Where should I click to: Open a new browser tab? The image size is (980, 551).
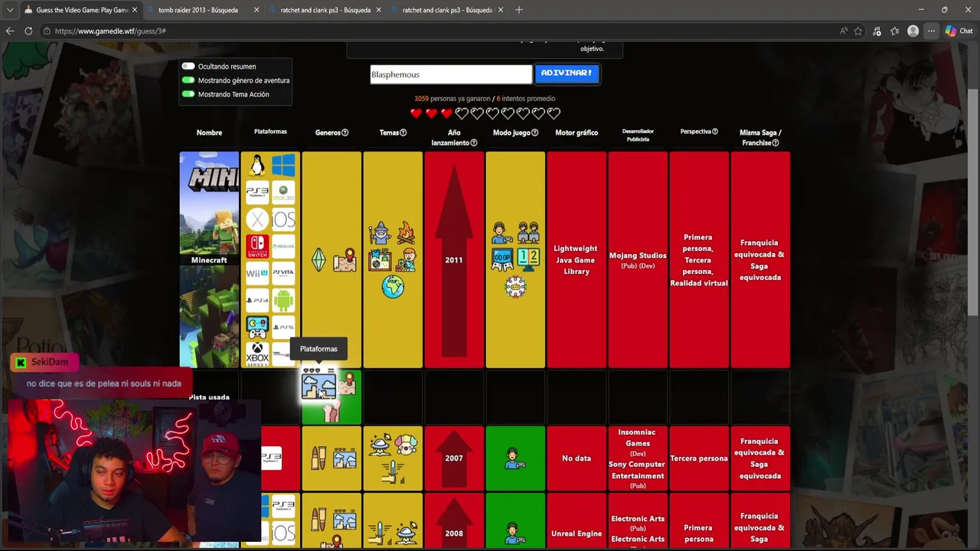point(518,10)
